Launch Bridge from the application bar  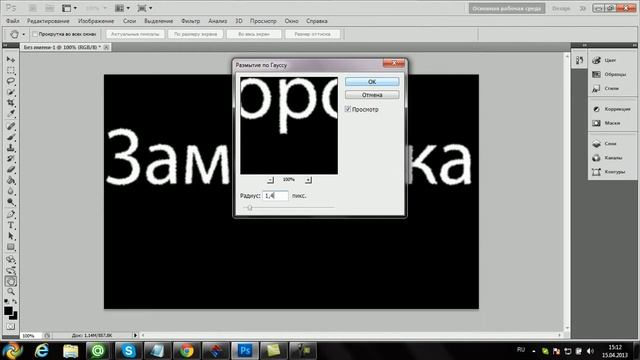(x=32, y=8)
